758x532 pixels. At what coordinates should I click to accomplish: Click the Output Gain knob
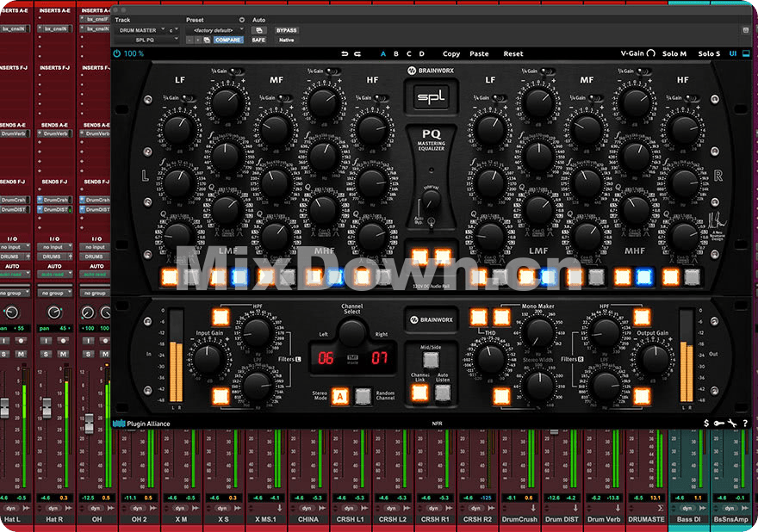tap(655, 359)
